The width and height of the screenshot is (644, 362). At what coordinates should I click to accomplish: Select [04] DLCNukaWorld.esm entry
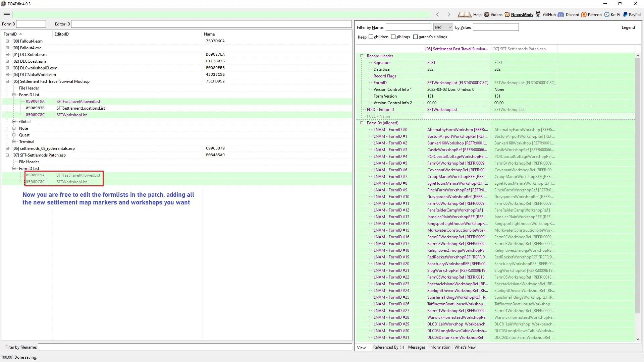click(x=34, y=75)
